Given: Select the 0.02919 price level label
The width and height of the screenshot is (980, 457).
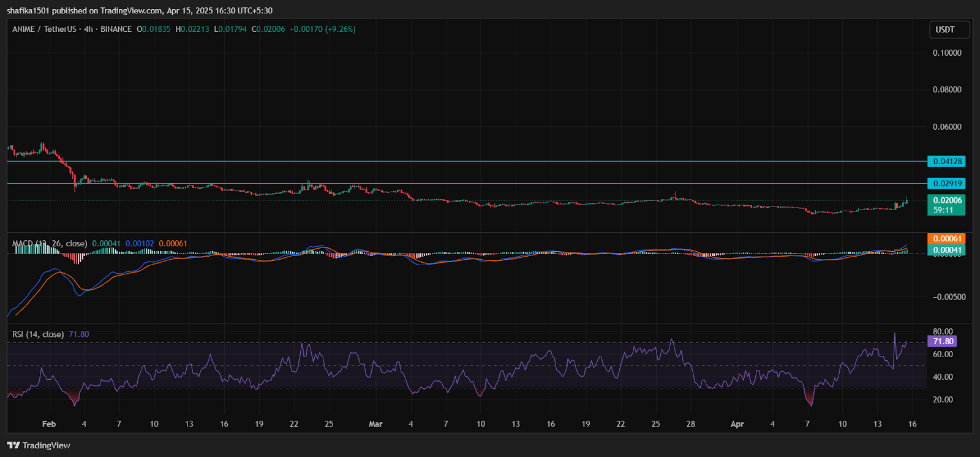Looking at the screenshot, I should 946,183.
